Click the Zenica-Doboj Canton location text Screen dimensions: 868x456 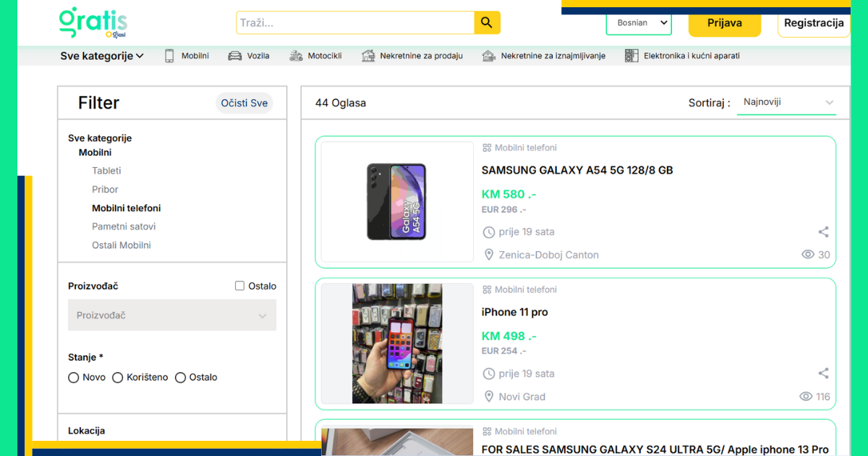(x=549, y=255)
